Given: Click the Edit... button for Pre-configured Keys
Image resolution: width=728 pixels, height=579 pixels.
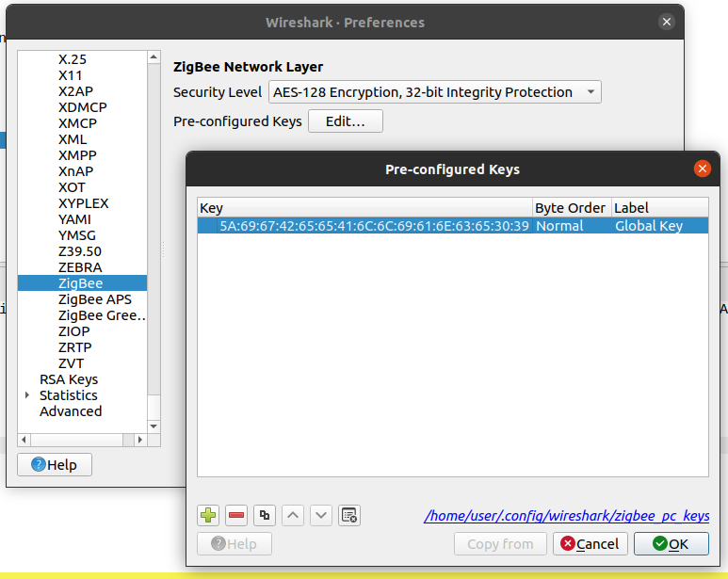Looking at the screenshot, I should pyautogui.click(x=346, y=121).
